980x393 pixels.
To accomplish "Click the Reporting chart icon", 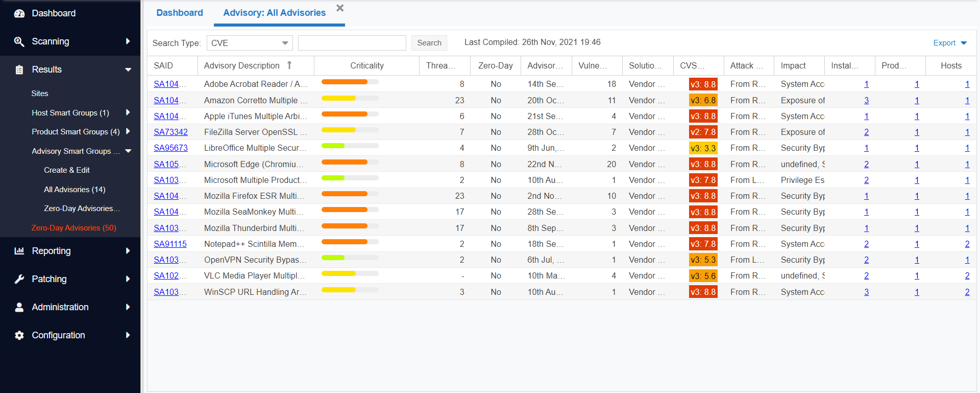I will tap(19, 251).
